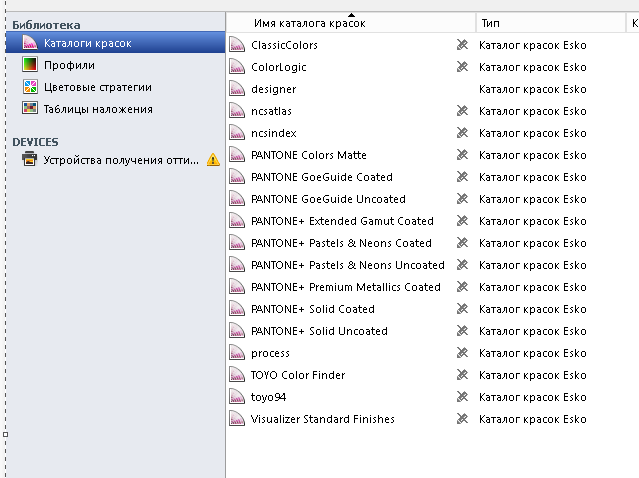
Task: Click the ClassicColors catalog icon
Action: (x=237, y=44)
